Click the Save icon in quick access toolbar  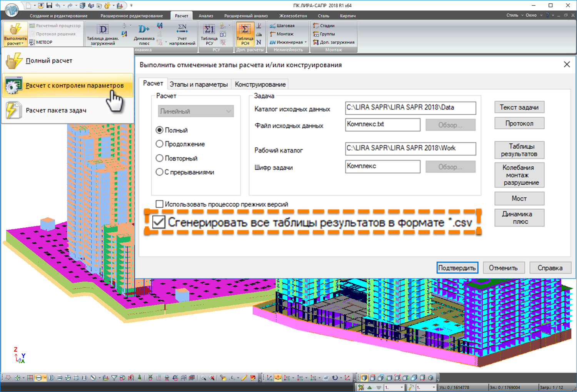pyautogui.click(x=49, y=5)
